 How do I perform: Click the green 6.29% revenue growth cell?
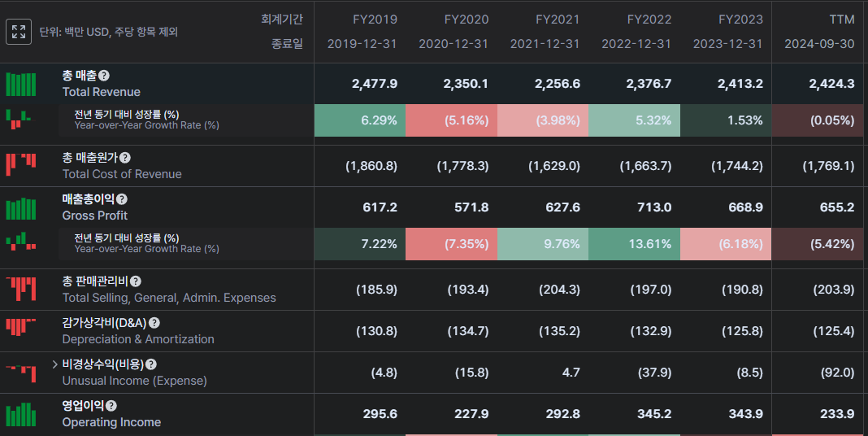click(359, 120)
